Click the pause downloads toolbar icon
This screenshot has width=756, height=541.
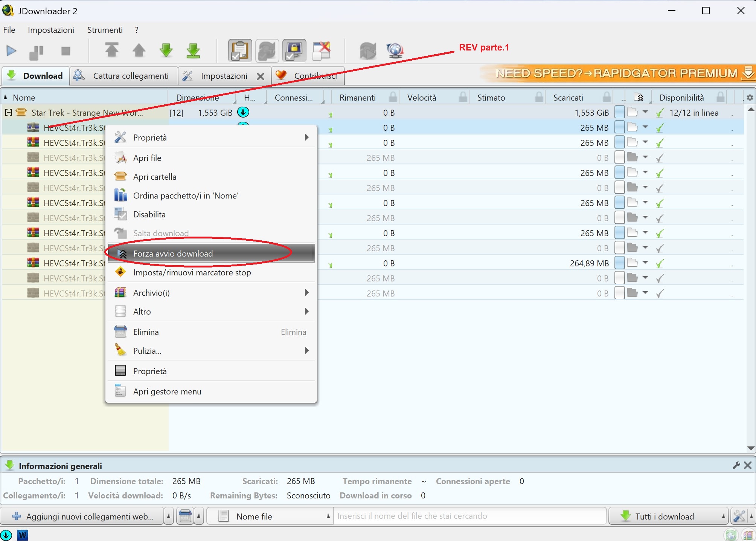37,51
